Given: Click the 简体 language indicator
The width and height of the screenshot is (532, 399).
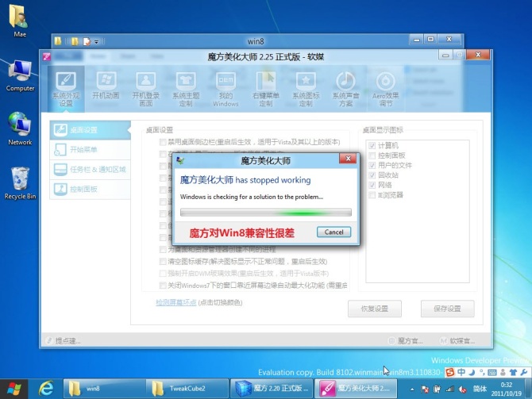Looking at the screenshot, I should (x=480, y=389).
